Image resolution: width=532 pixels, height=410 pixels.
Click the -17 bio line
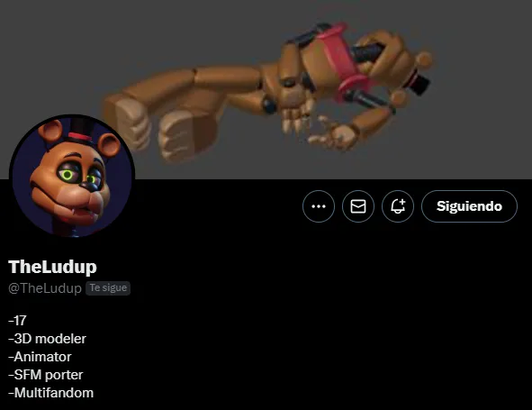pyautogui.click(x=17, y=320)
